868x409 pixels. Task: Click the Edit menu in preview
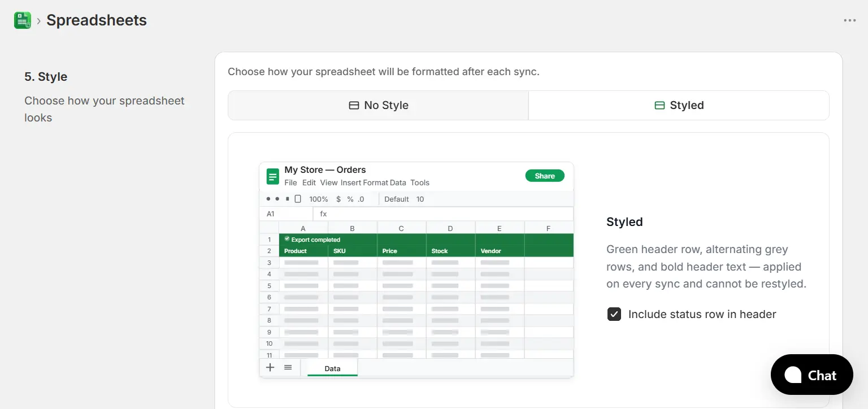[309, 182]
